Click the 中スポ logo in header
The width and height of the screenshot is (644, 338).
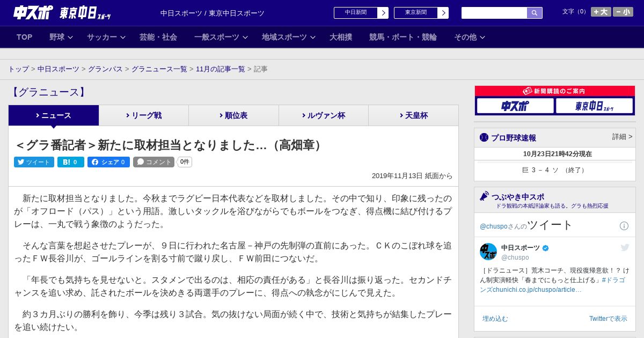[x=33, y=12]
